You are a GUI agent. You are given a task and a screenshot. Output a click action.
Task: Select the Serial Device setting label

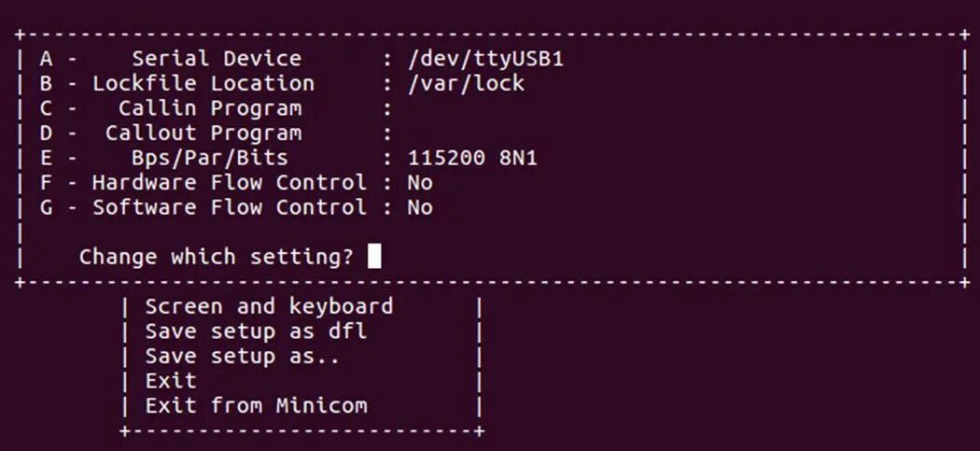(x=216, y=59)
